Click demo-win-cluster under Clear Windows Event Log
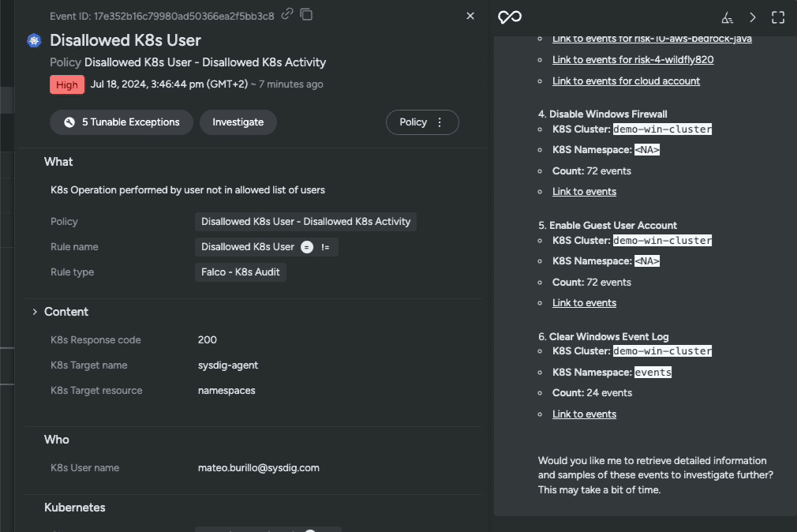 (x=662, y=351)
